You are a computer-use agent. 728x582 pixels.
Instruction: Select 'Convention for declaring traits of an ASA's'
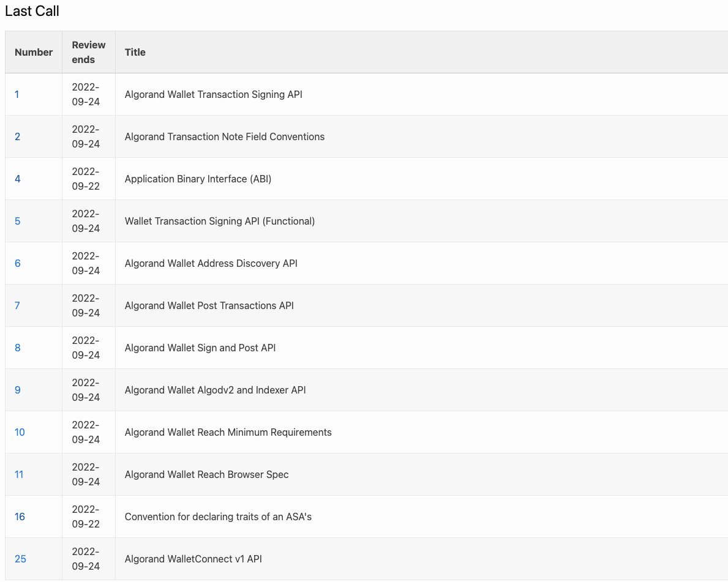(x=218, y=517)
